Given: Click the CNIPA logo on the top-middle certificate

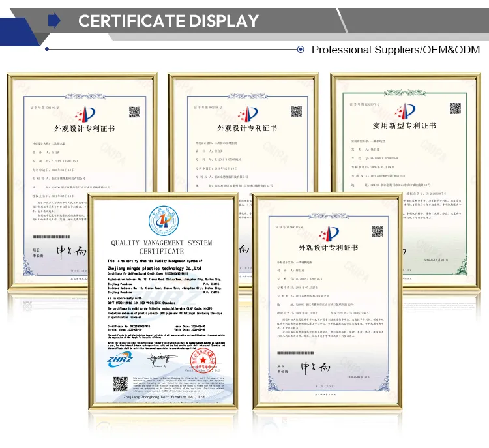Looking at the screenshot, I should pyautogui.click(x=248, y=114).
